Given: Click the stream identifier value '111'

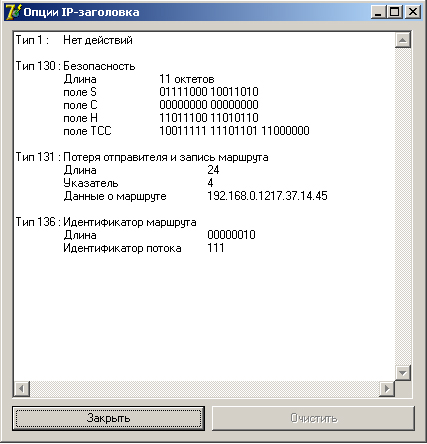Looking at the screenshot, I should [215, 248].
